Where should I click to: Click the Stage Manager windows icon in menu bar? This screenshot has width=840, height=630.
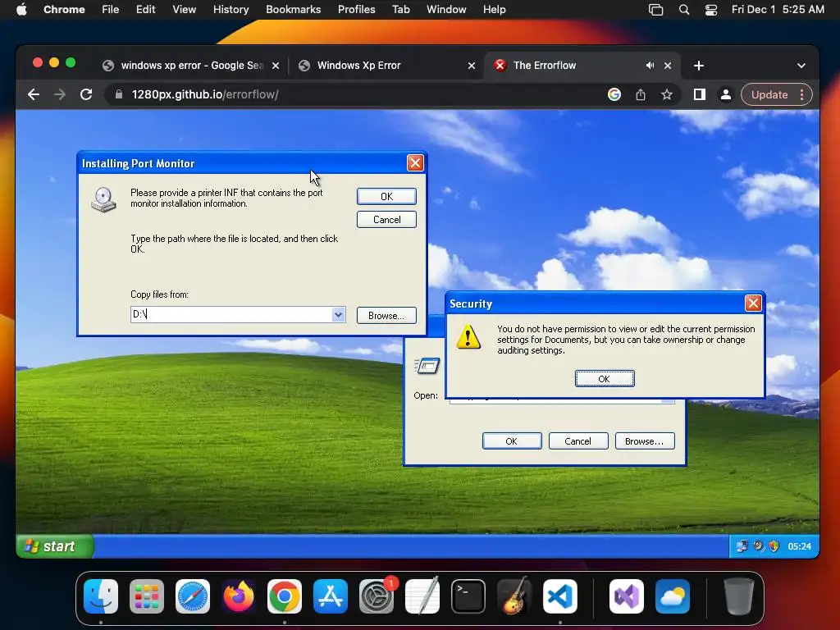click(655, 9)
